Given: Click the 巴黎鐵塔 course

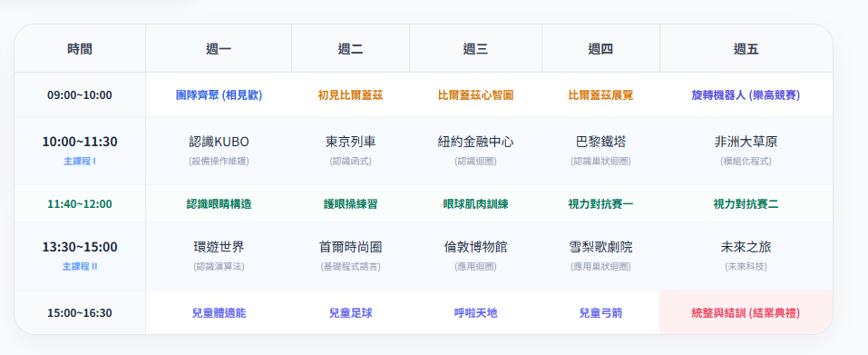Looking at the screenshot, I should 600,142.
